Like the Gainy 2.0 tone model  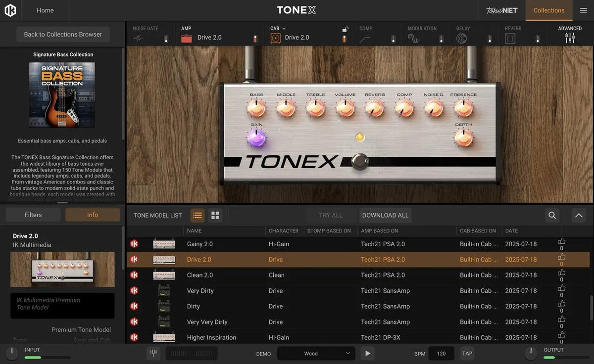click(561, 241)
